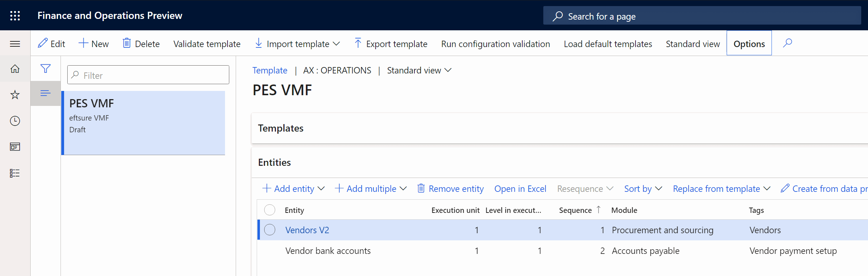
Task: Select the PES VMF template card
Action: [x=143, y=123]
